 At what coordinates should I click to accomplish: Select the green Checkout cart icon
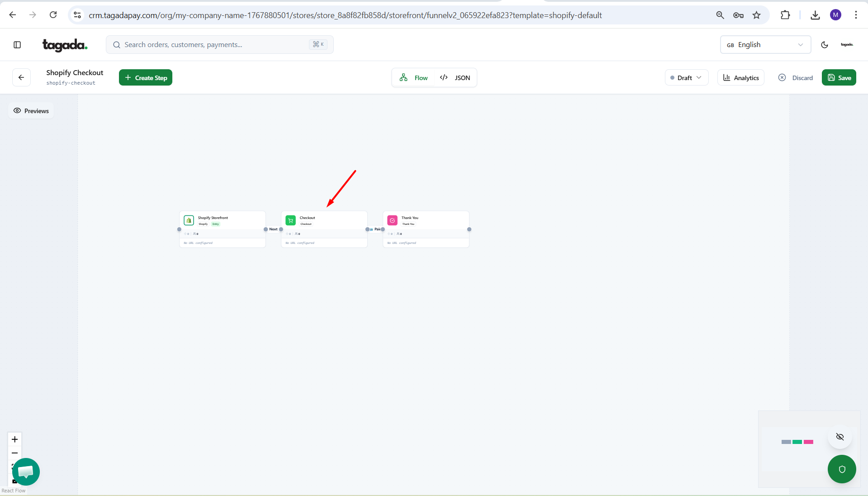291,220
